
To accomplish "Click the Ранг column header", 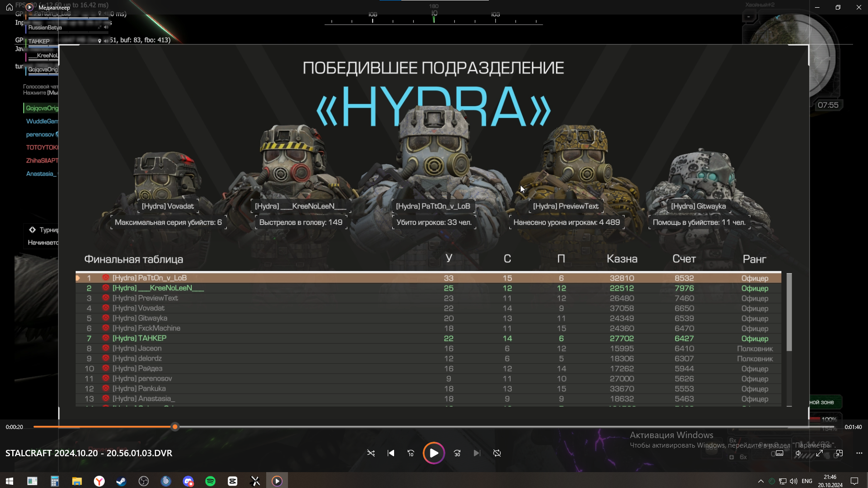I will (754, 259).
